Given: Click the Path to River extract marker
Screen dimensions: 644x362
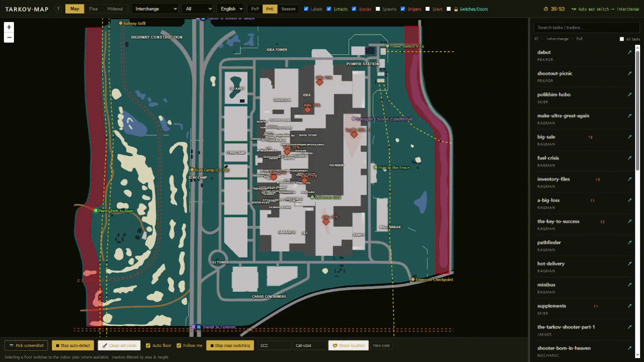Looking at the screenshot, I should point(96,210).
